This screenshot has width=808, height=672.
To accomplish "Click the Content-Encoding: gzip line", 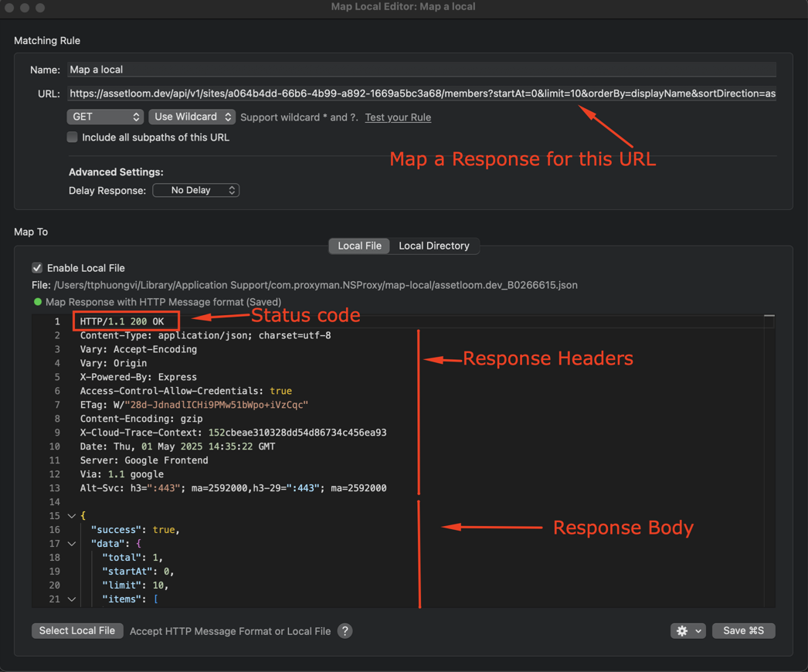I will 141,419.
